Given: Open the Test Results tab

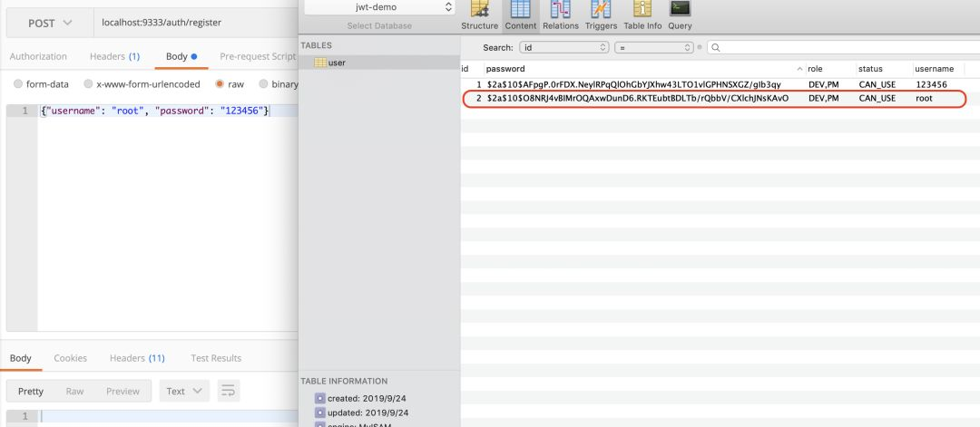Looking at the screenshot, I should pyautogui.click(x=216, y=358).
